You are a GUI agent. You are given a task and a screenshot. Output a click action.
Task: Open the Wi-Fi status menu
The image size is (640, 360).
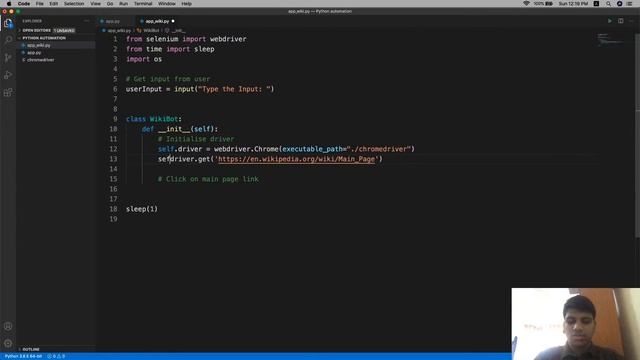(526, 4)
